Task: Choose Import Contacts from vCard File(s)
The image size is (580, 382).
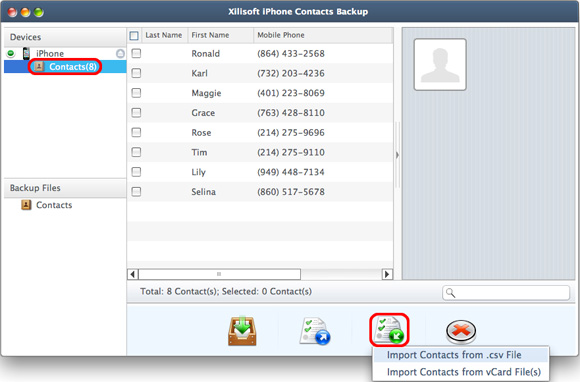Action: point(461,372)
